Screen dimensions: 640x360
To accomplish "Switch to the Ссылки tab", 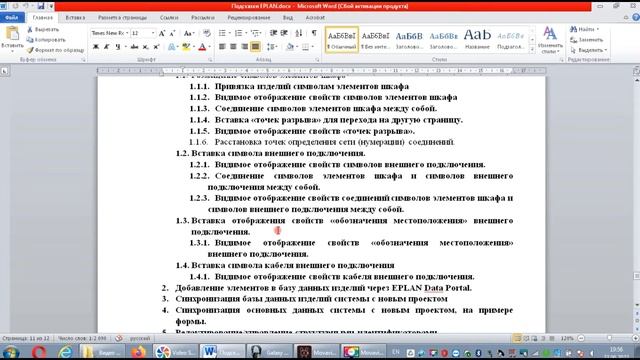I will coord(169,18).
